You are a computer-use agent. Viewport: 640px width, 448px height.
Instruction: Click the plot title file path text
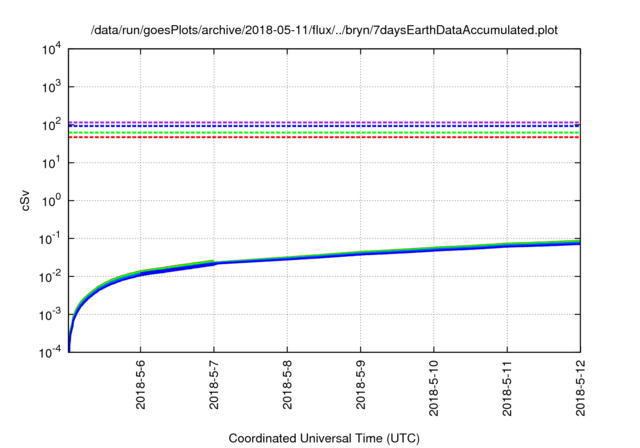pyautogui.click(x=324, y=30)
